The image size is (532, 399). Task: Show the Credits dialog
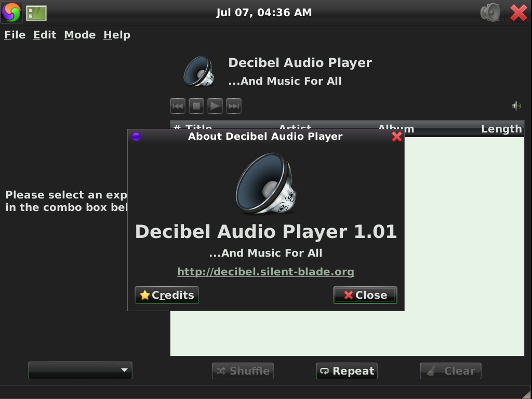point(166,295)
